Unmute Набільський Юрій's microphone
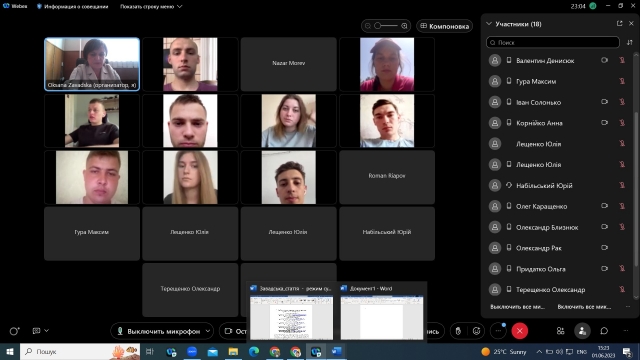Viewport: 640px width, 360px height. [622, 185]
